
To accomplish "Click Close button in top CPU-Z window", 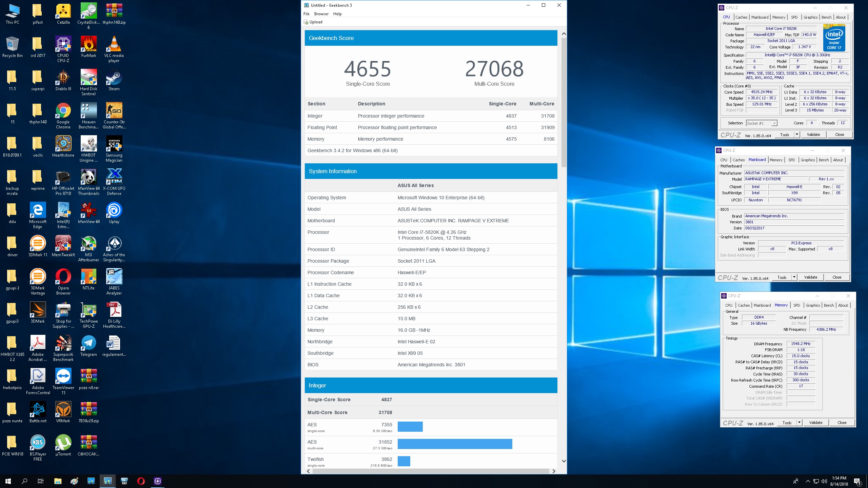I will click(840, 135).
